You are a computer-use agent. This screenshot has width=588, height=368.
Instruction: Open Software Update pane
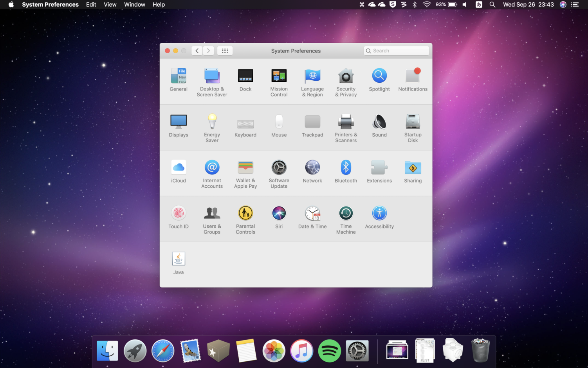point(279,174)
